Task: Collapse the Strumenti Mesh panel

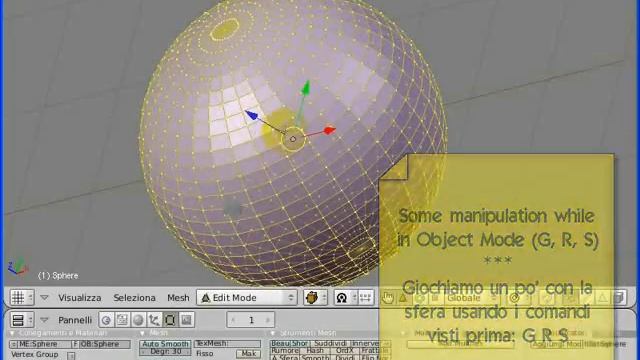Action: pos(273,333)
